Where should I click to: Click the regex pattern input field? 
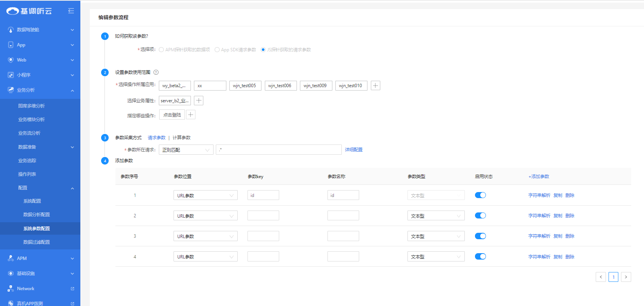[x=279, y=150]
